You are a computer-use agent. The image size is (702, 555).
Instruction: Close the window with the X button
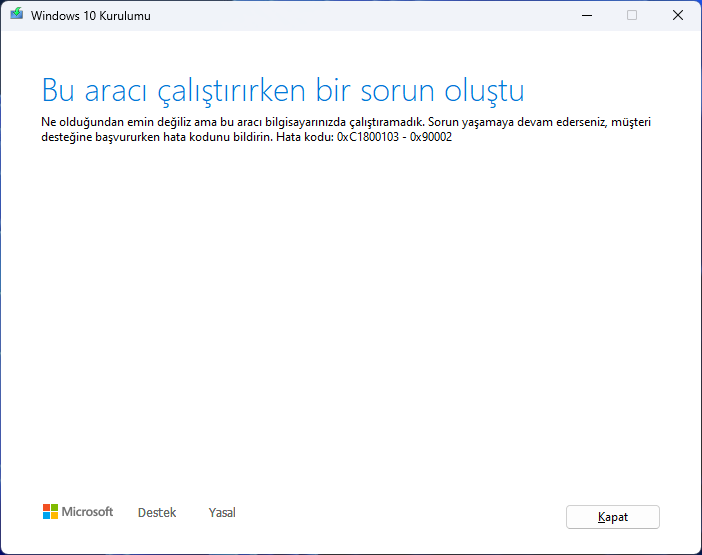[x=678, y=15]
